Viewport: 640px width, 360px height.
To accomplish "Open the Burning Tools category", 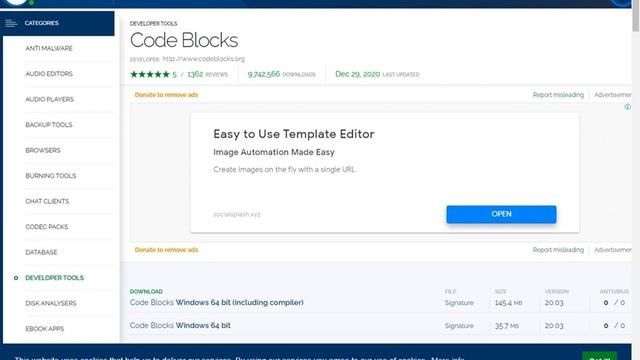I will coord(51,176).
